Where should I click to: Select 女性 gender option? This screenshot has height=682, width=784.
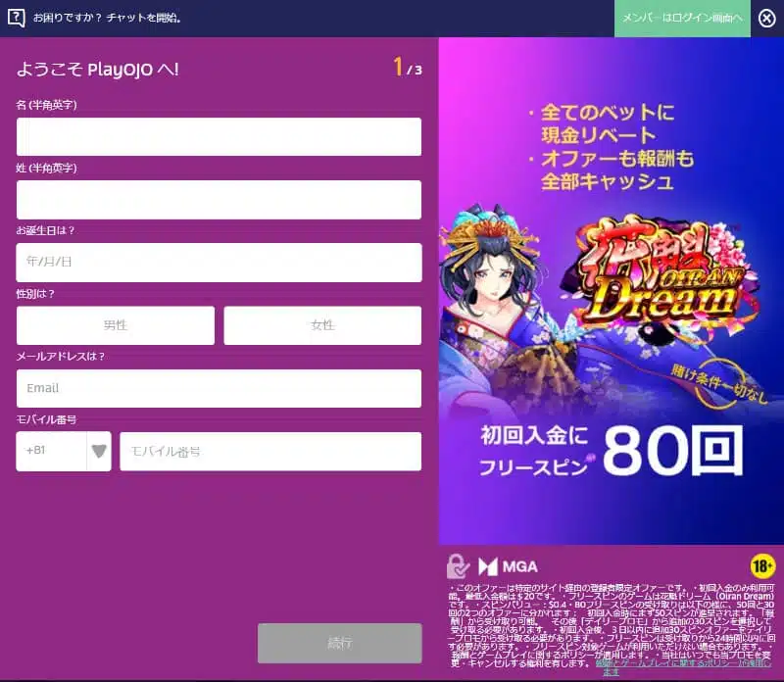[x=322, y=325]
